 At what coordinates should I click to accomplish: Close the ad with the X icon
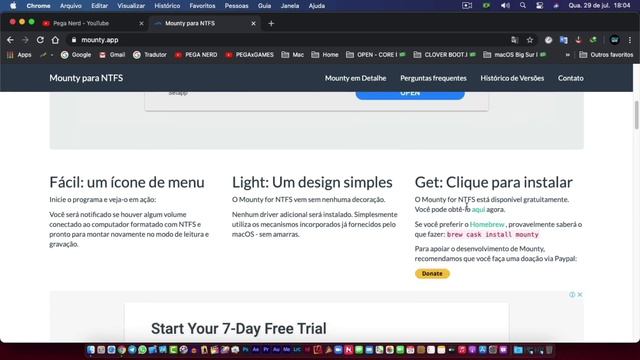coord(580,294)
